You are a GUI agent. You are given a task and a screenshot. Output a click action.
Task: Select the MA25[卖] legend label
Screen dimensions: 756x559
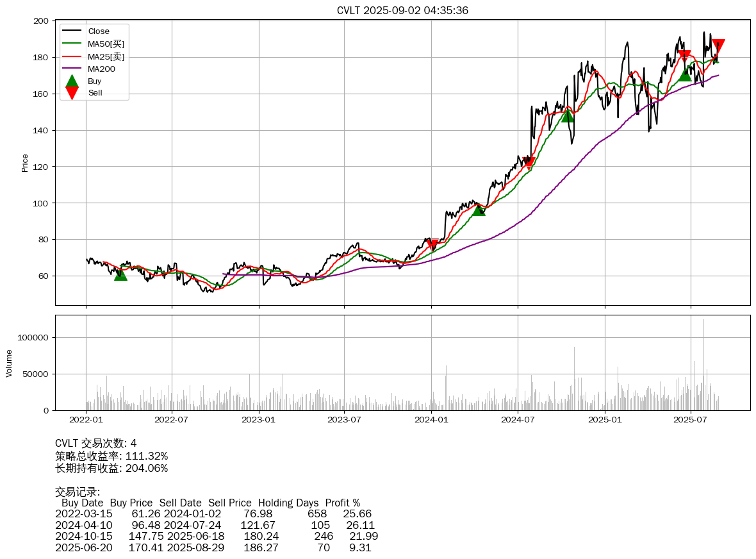tap(106, 56)
